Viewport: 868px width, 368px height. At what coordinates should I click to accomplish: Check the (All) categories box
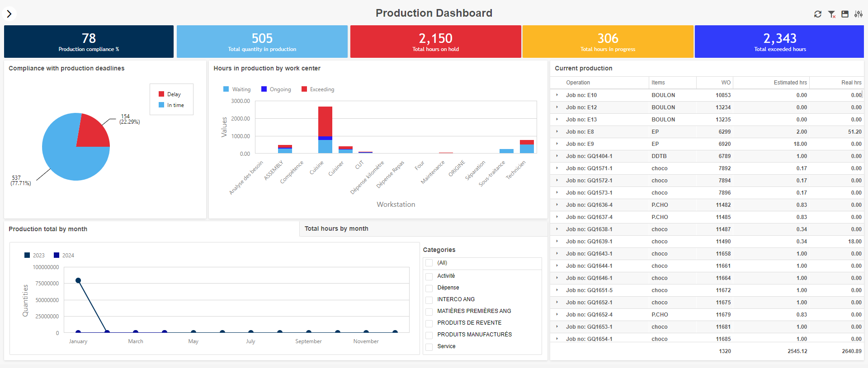429,263
